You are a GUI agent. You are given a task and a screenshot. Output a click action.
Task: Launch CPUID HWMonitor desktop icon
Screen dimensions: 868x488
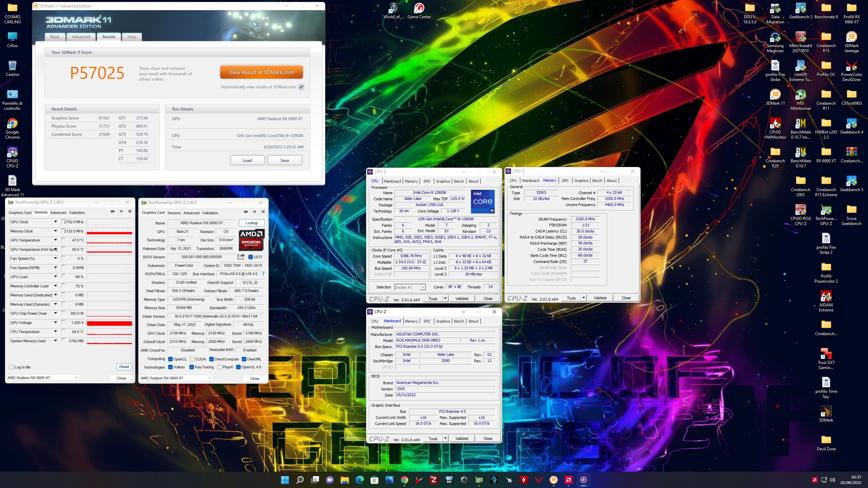click(x=775, y=129)
